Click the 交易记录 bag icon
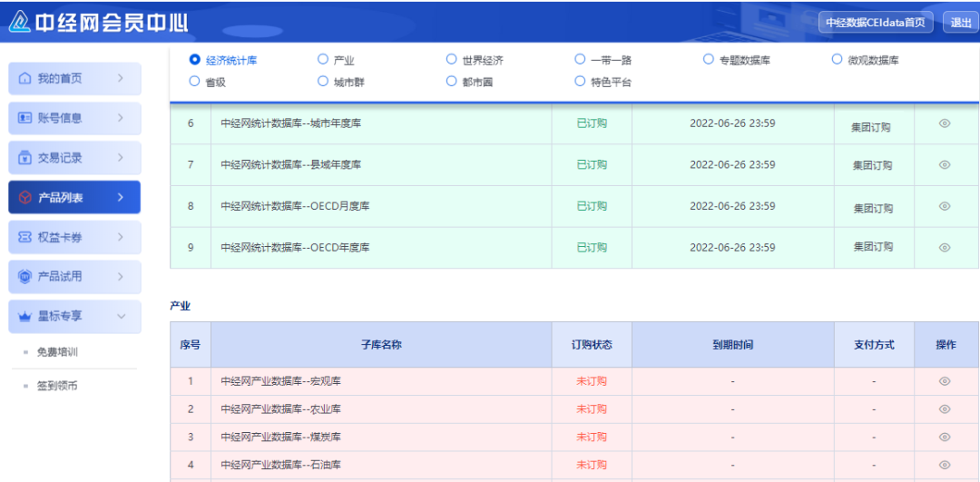Screen dimensions: 980x482 (25, 158)
